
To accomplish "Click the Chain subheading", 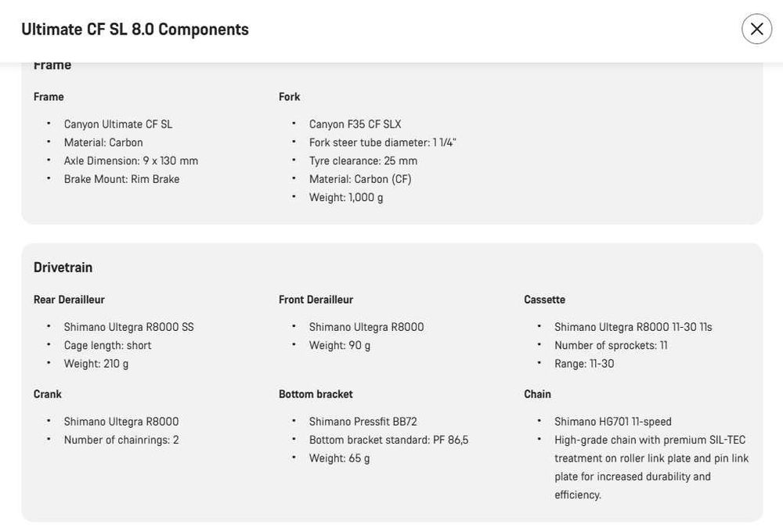I will [537, 394].
